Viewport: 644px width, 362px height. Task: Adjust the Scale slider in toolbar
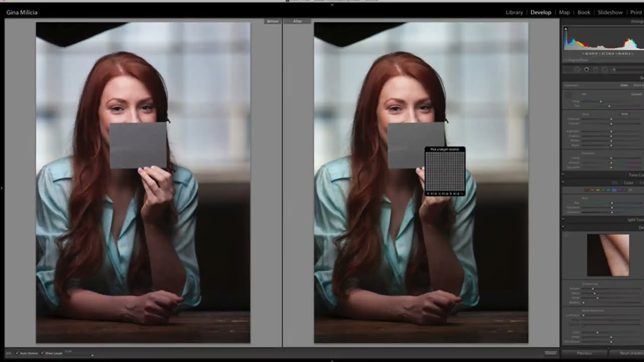click(x=92, y=355)
